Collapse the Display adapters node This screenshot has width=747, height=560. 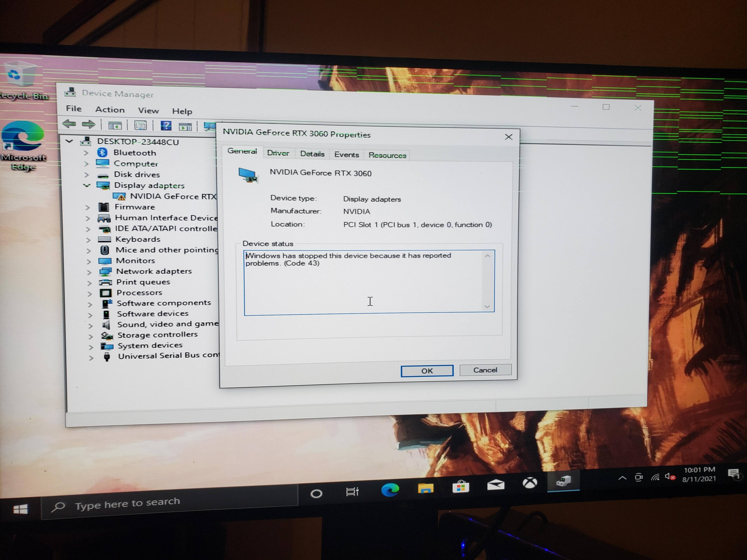[87, 185]
